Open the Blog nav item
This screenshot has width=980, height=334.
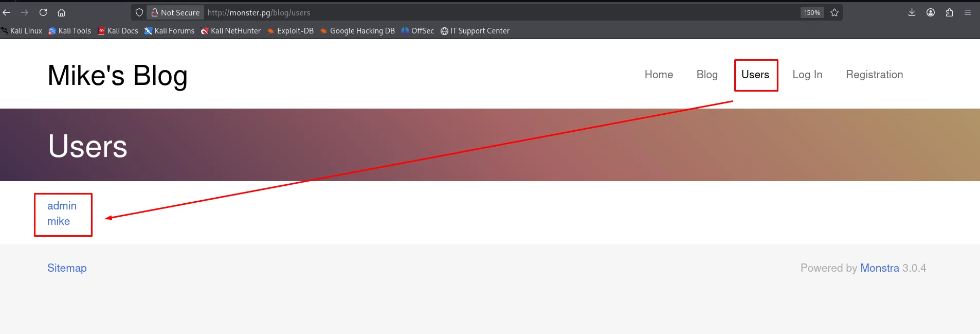pos(707,75)
